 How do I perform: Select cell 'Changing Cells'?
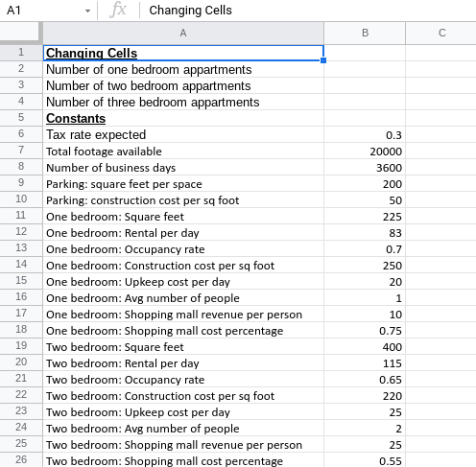183,53
